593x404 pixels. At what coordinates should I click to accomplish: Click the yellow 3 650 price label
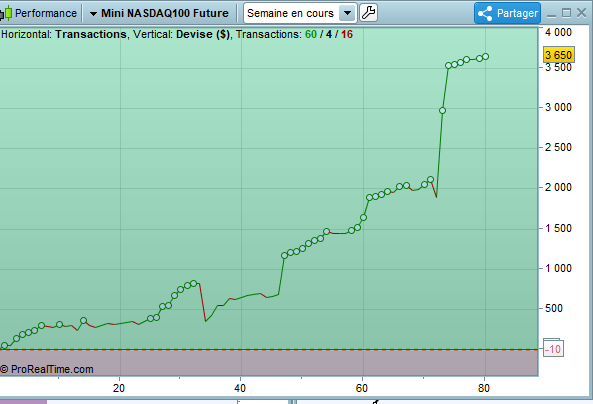(x=559, y=55)
